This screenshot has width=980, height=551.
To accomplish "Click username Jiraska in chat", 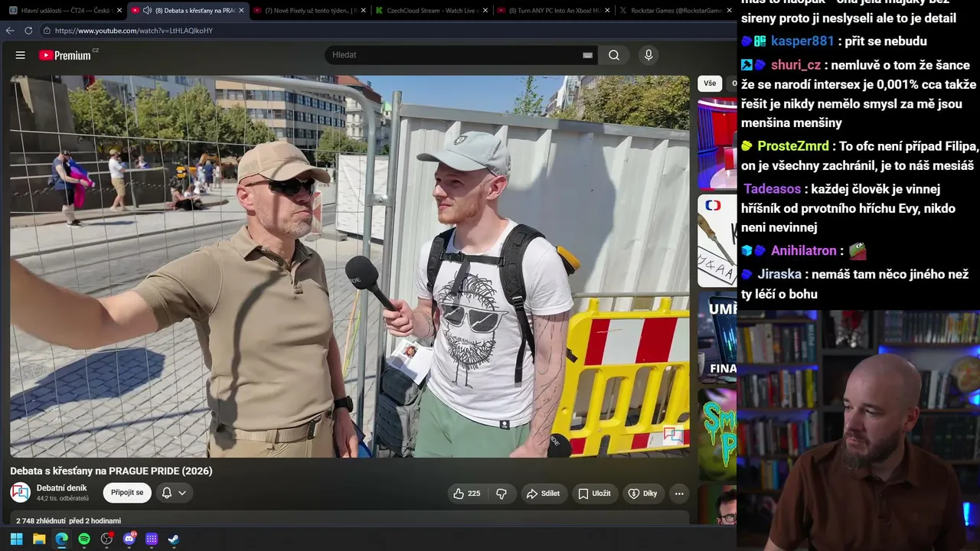I will [779, 274].
